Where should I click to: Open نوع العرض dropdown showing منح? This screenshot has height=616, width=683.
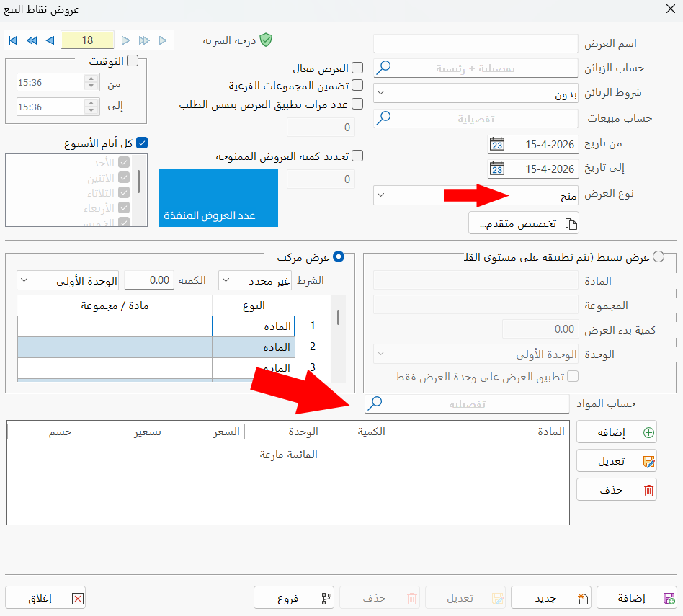[x=476, y=195]
